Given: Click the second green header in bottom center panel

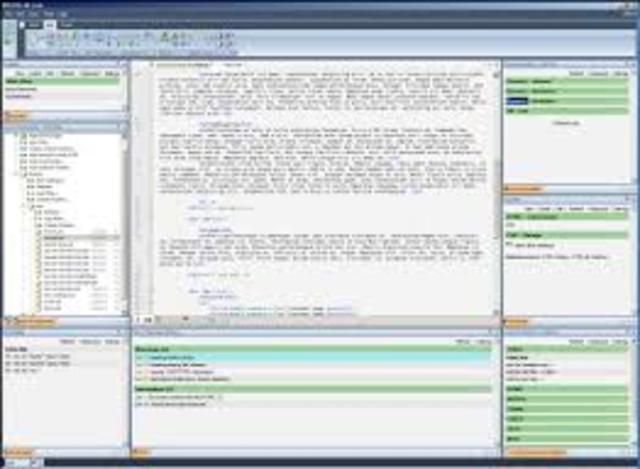Looking at the screenshot, I should (x=313, y=389).
